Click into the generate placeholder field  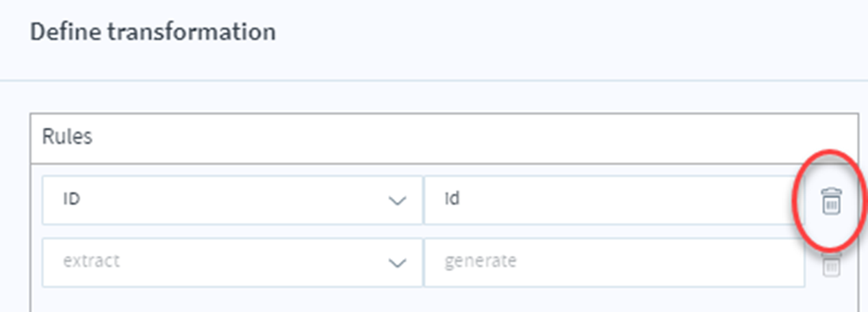point(614,262)
